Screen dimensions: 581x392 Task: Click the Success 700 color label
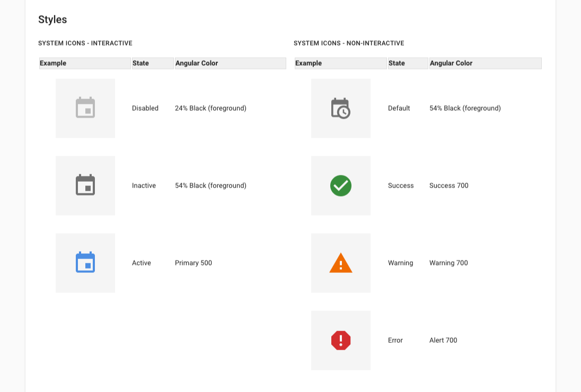click(x=448, y=185)
